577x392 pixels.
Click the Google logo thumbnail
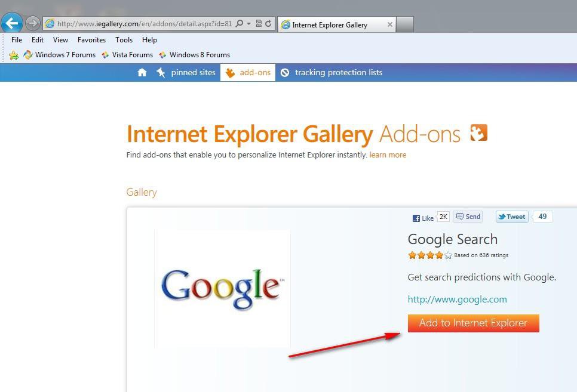pos(222,289)
